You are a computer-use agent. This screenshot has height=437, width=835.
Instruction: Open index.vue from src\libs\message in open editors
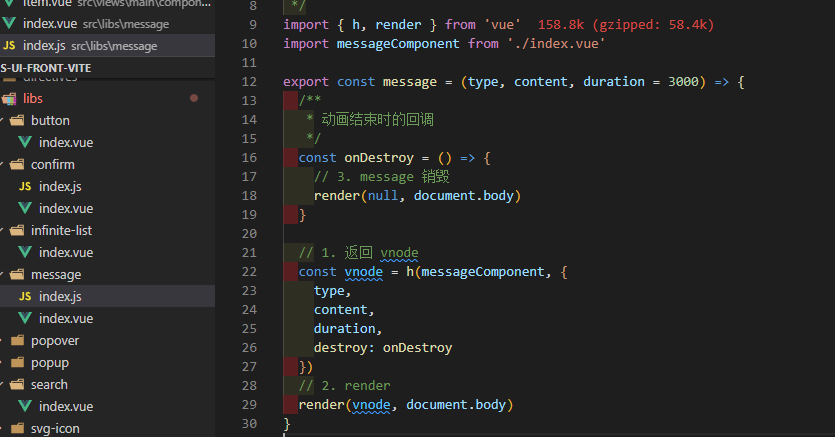click(x=108, y=24)
